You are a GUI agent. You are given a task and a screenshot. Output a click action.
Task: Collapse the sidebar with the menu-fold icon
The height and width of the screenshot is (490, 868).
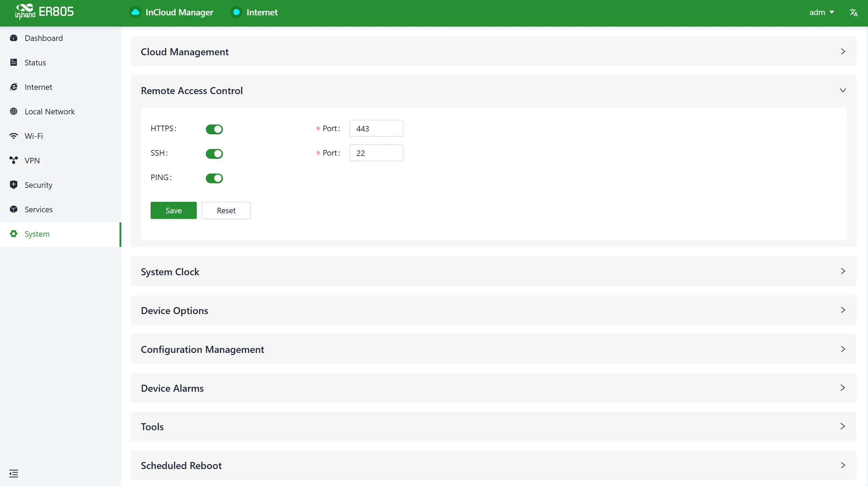coord(14,474)
